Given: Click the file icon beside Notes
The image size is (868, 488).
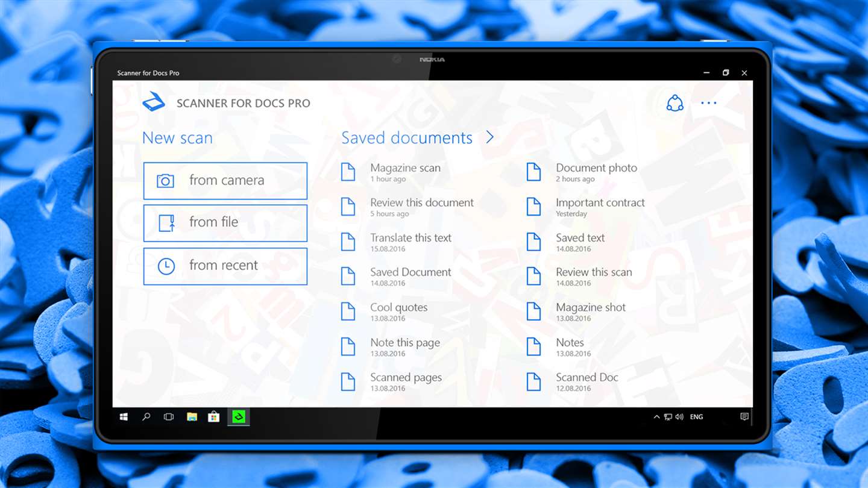Looking at the screenshot, I should pos(534,346).
